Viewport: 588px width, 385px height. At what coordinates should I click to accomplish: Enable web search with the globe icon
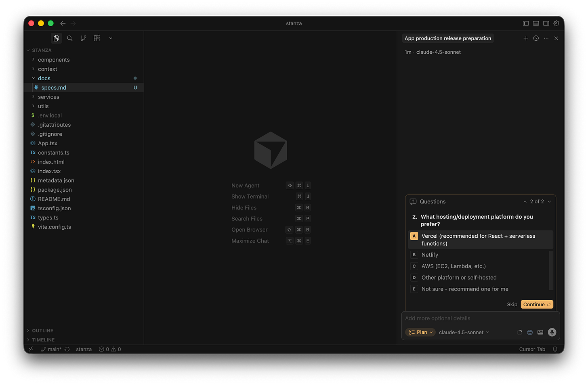click(x=530, y=332)
